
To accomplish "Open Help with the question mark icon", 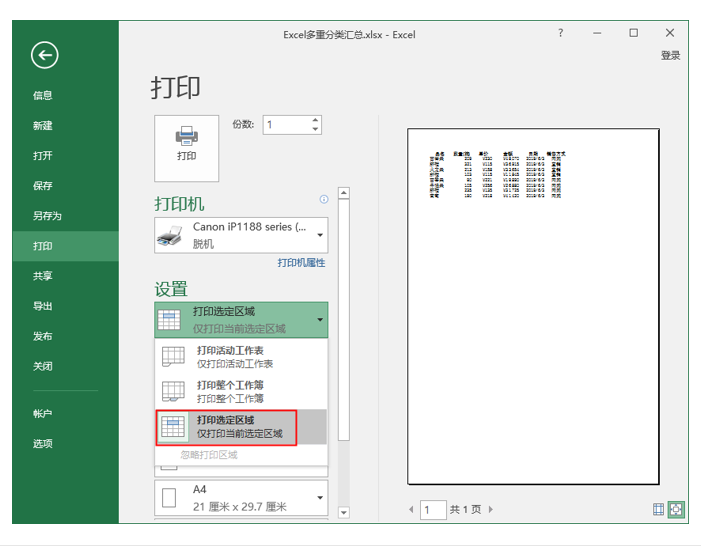I will pos(561,33).
